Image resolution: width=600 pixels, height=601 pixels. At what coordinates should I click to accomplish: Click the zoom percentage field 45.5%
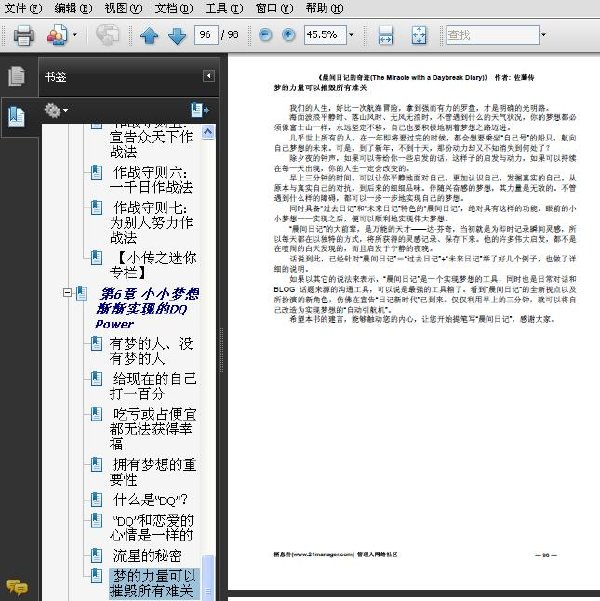click(x=325, y=35)
